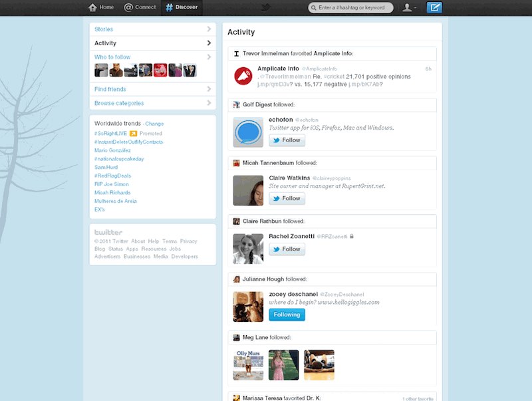
Task: Toggle Following for zooey deschanel
Action: tap(287, 315)
